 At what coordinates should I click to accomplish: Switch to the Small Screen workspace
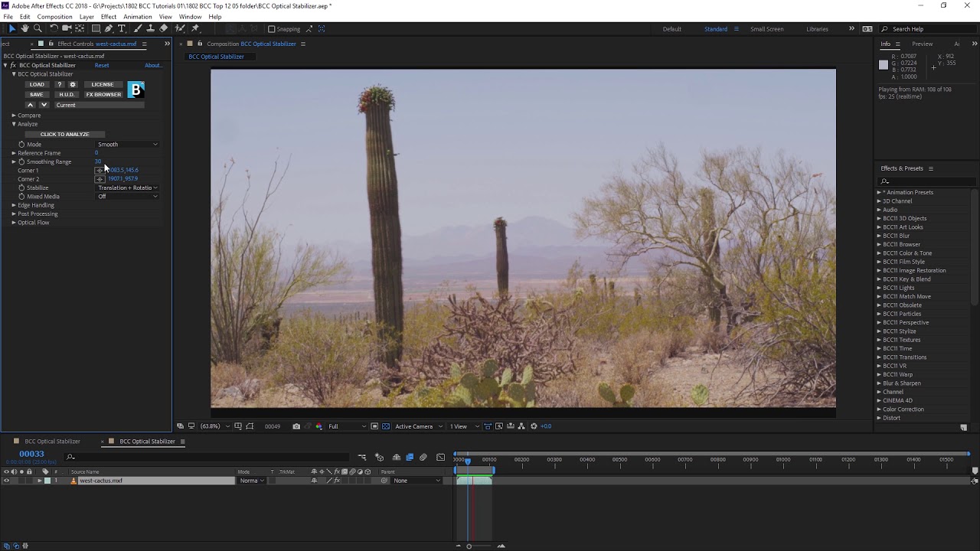766,29
